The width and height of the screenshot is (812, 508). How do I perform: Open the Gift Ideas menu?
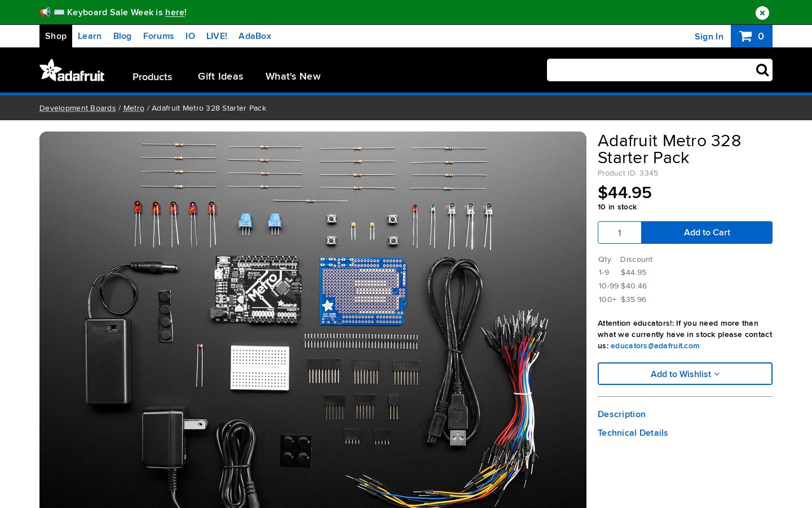coord(220,76)
